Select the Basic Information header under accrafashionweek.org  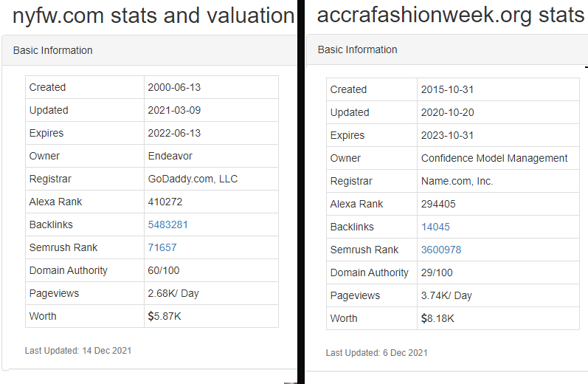click(x=358, y=49)
